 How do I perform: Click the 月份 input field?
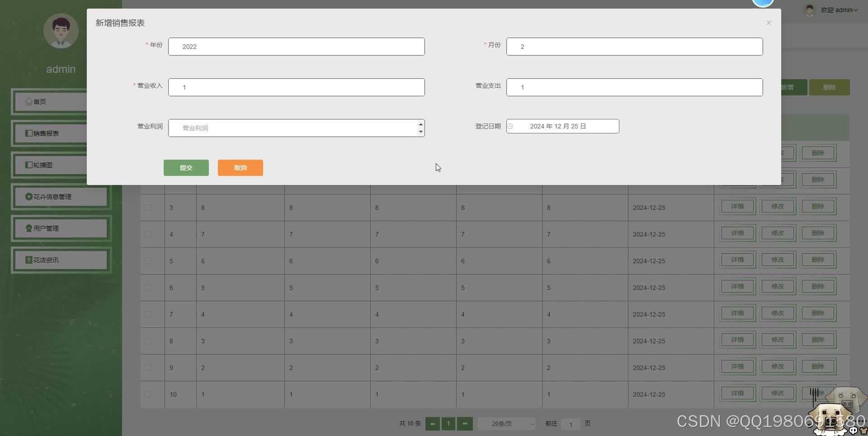coord(634,47)
